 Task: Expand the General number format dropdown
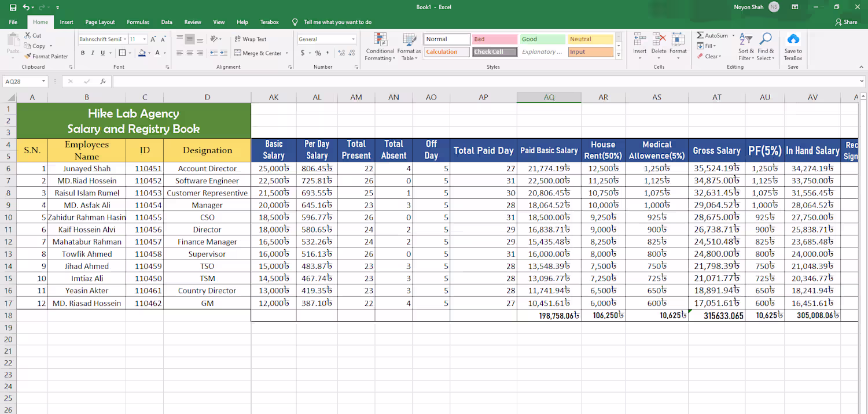[353, 39]
